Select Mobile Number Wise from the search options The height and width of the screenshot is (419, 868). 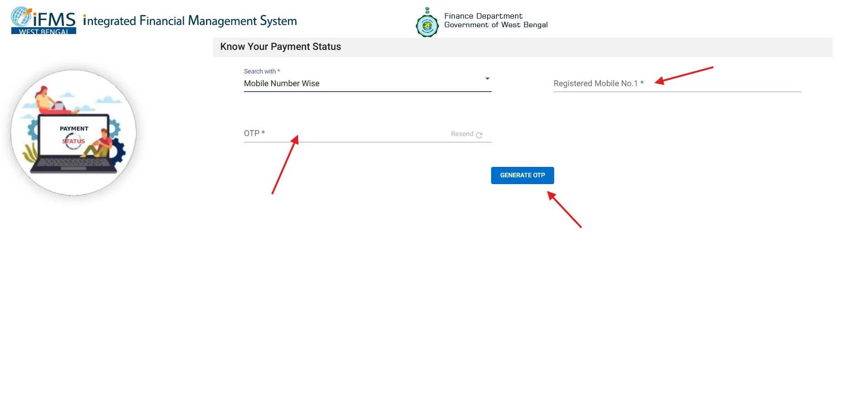282,83
